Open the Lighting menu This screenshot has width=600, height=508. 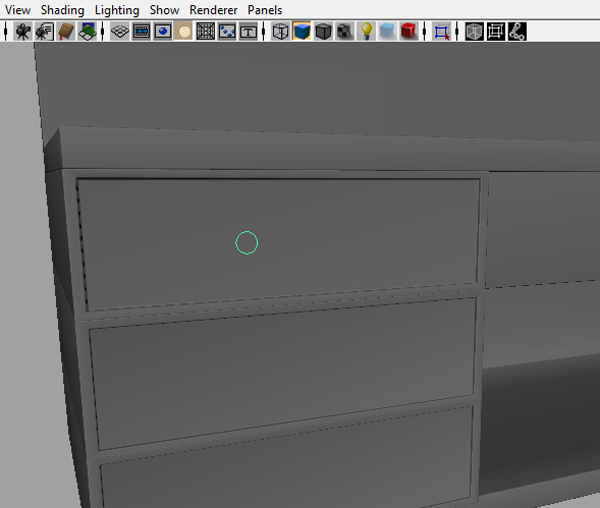pyautogui.click(x=117, y=10)
